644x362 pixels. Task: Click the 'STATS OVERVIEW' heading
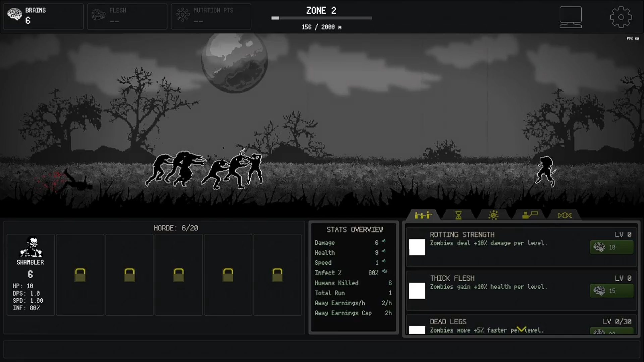pos(355,230)
